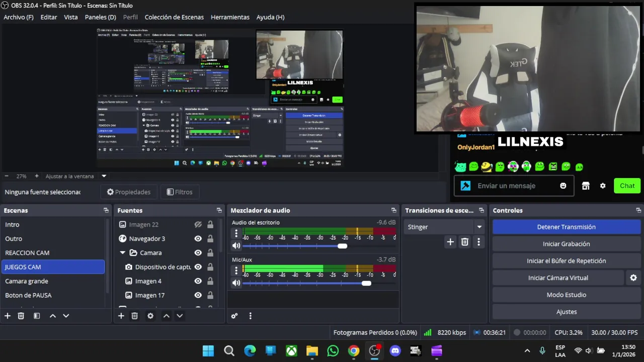This screenshot has width=644, height=362.
Task: Collapse the Camara group
Action: pyautogui.click(x=123, y=253)
